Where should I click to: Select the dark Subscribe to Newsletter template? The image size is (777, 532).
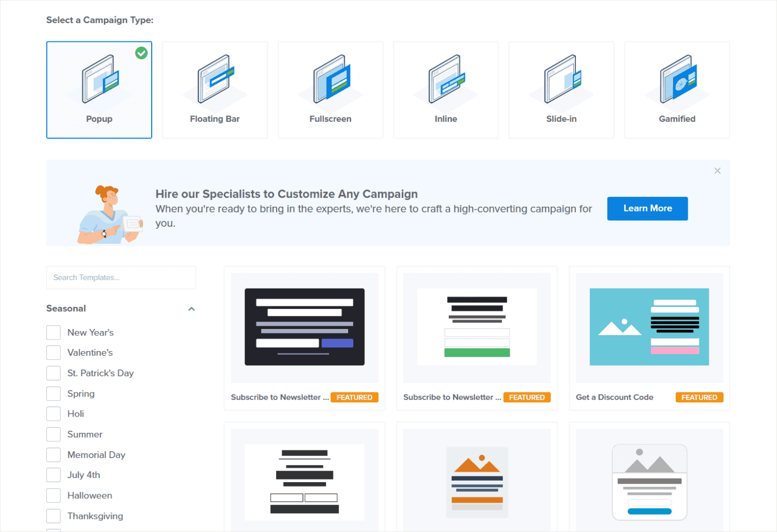point(304,327)
